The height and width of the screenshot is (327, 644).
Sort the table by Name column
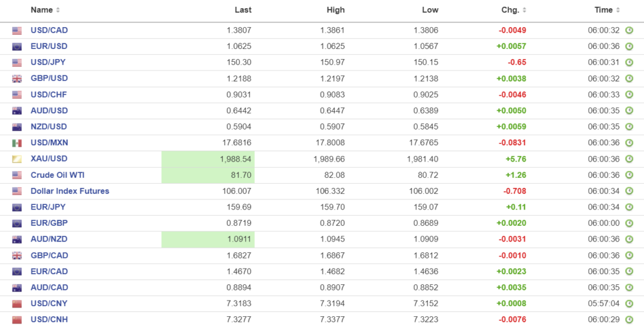click(45, 10)
